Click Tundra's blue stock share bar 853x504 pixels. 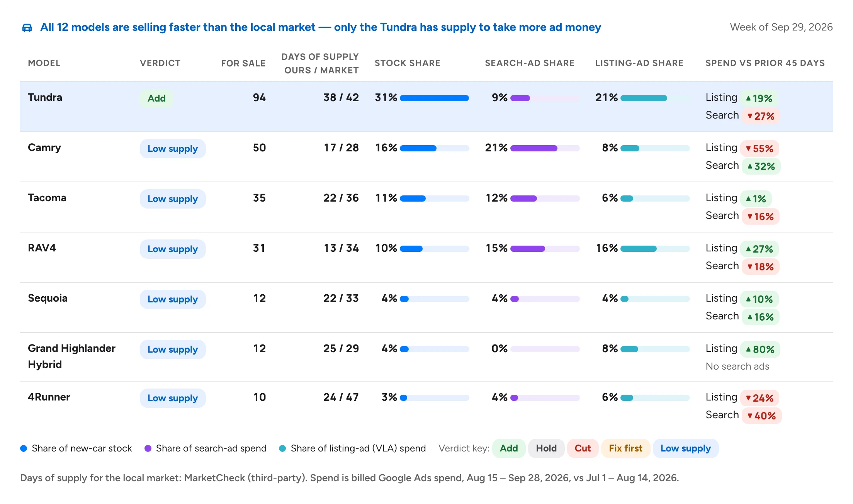[434, 98]
